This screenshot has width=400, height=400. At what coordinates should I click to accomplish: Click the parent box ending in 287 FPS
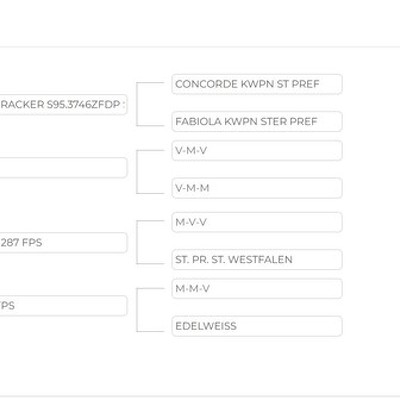point(63,243)
